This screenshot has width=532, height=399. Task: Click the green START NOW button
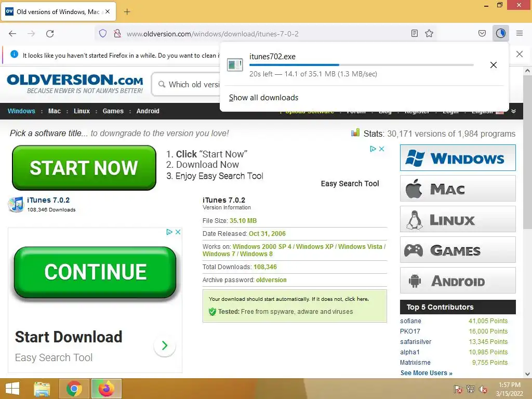[84, 168]
